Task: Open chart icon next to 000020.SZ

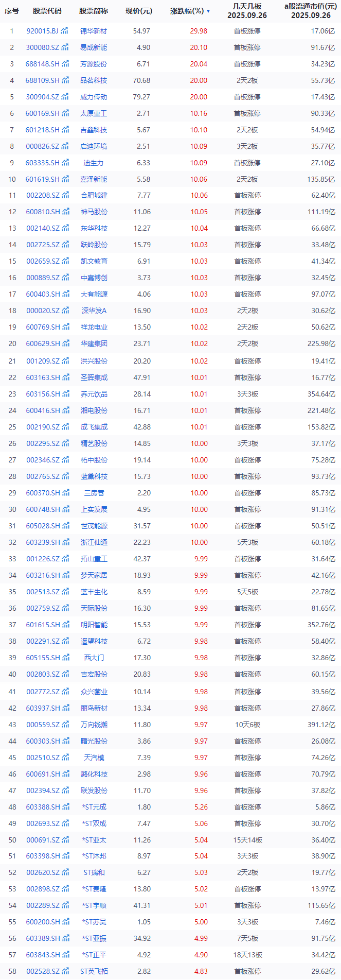Action: [x=65, y=311]
